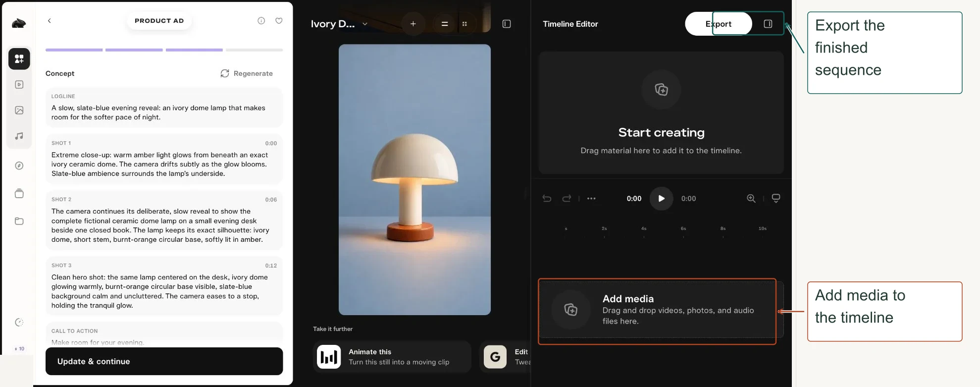The height and width of the screenshot is (387, 980).
Task: Redo the timeline action
Action: pos(567,199)
